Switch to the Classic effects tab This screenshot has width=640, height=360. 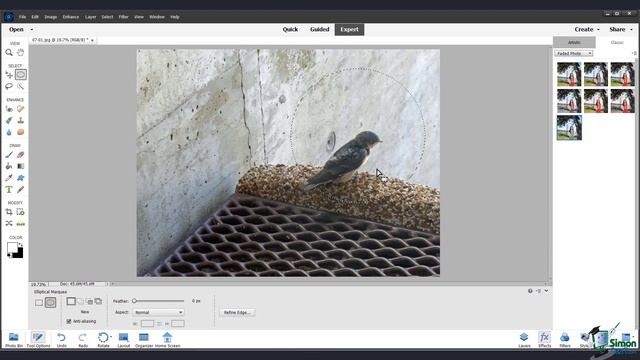(617, 42)
